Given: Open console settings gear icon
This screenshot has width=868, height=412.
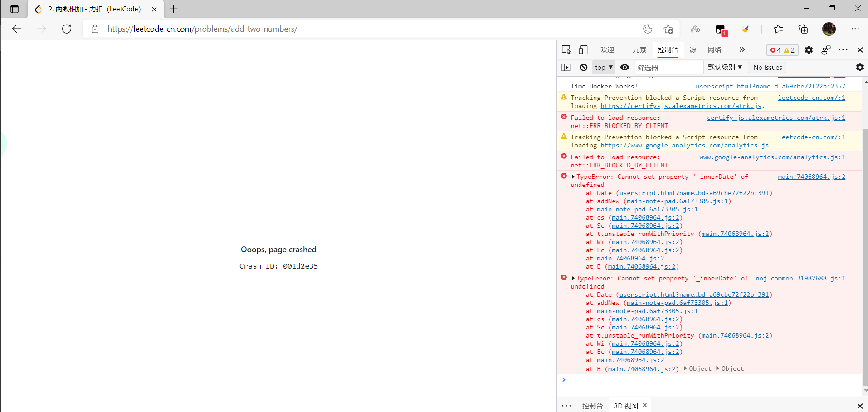Looking at the screenshot, I should pyautogui.click(x=859, y=68).
